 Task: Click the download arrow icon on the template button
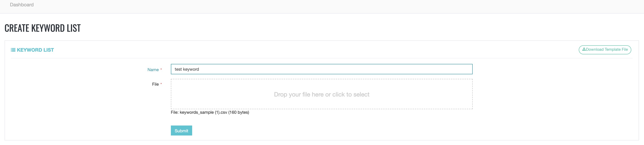pos(584,49)
